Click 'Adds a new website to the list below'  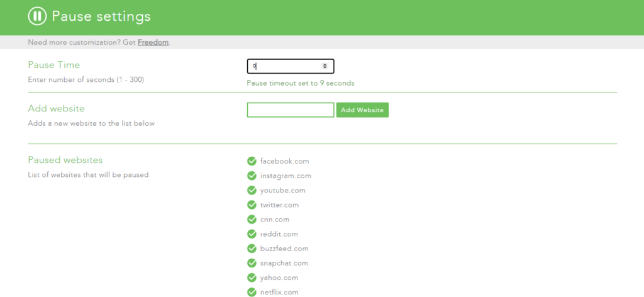pos(91,123)
